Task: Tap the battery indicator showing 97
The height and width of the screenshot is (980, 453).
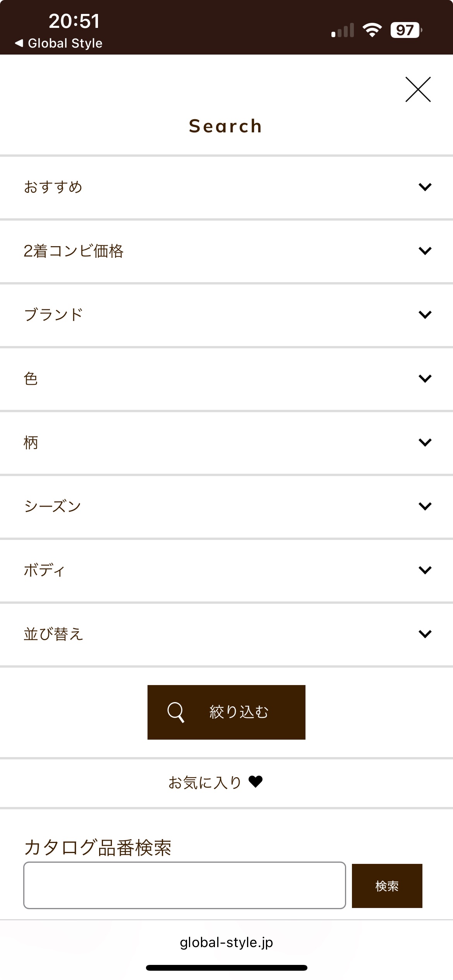Action: (x=405, y=30)
